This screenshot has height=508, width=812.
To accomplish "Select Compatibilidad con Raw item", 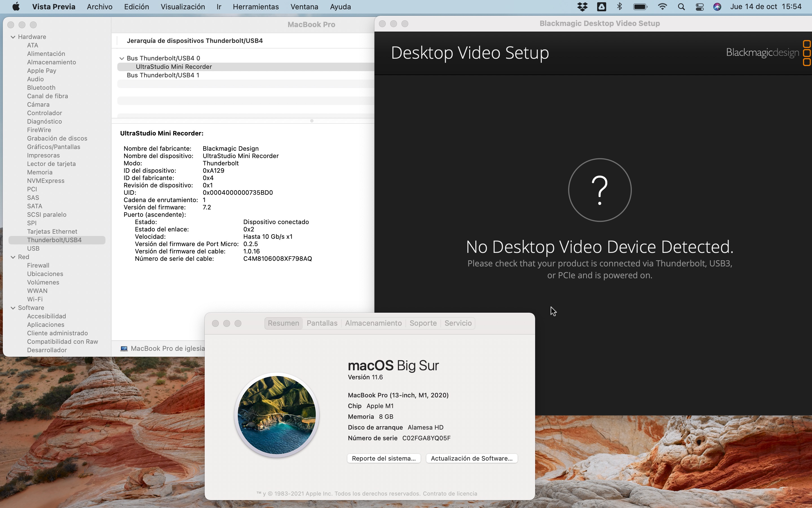I will pos(62,342).
